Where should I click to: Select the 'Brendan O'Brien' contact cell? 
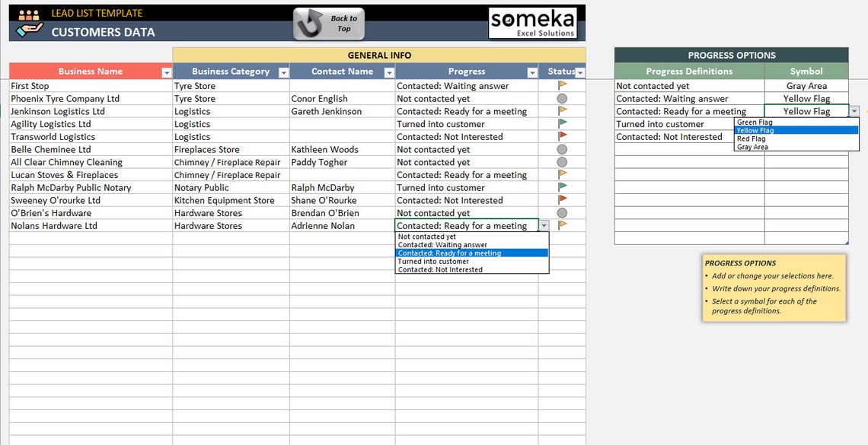[342, 213]
